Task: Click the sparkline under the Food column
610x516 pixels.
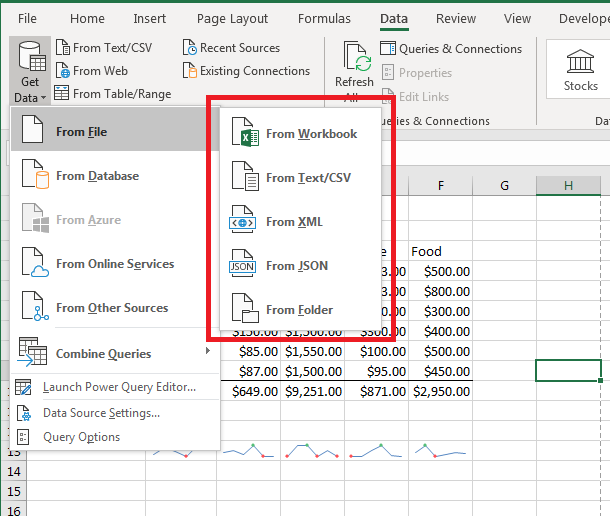Action: pyautogui.click(x=440, y=451)
